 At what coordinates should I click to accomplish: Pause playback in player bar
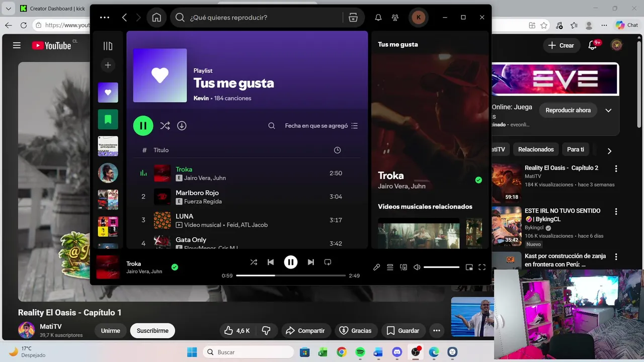(291, 262)
